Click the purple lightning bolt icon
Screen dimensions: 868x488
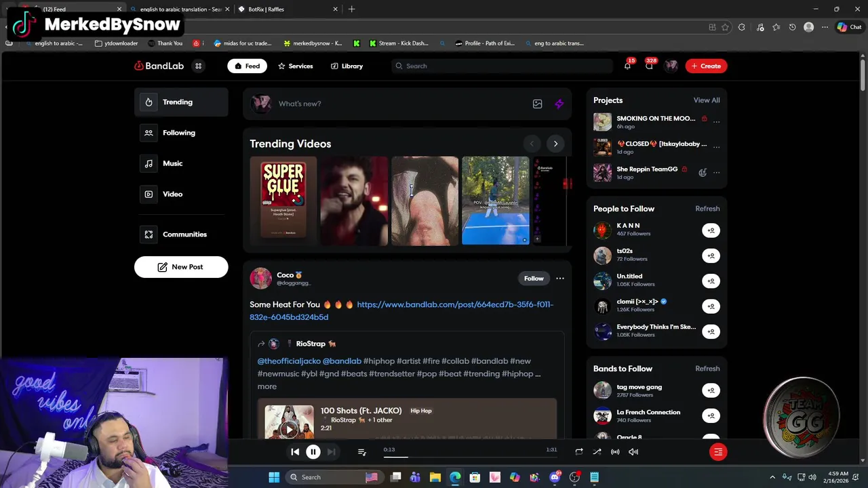[559, 104]
